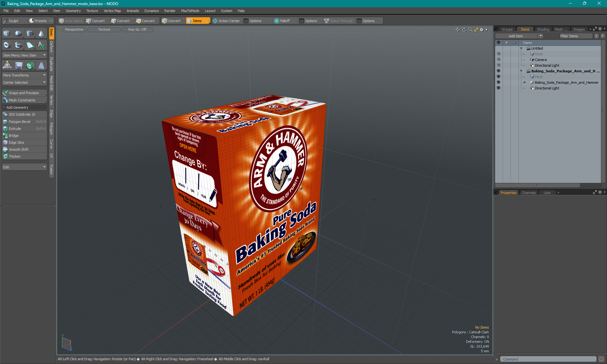607x364 pixels.
Task: Open the Deform vertical tab
Action: coord(52,46)
